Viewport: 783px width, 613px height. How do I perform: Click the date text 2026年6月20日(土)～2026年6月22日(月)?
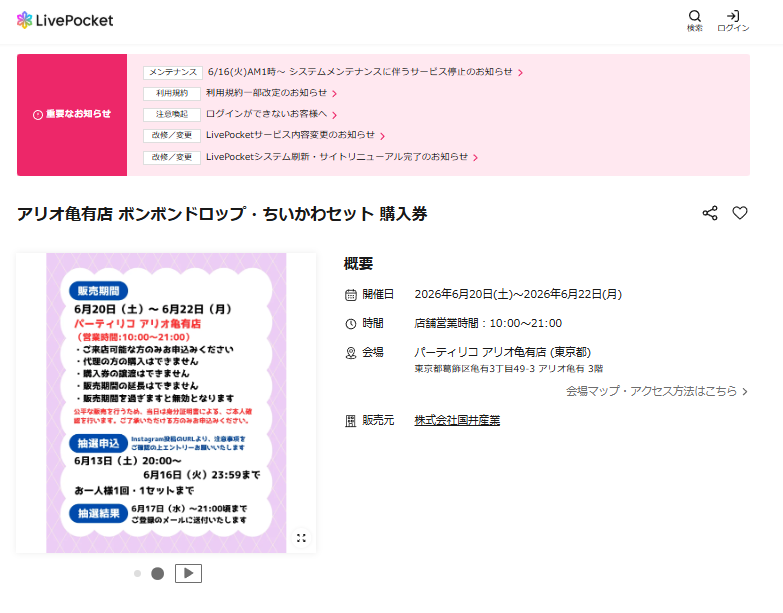point(518,294)
